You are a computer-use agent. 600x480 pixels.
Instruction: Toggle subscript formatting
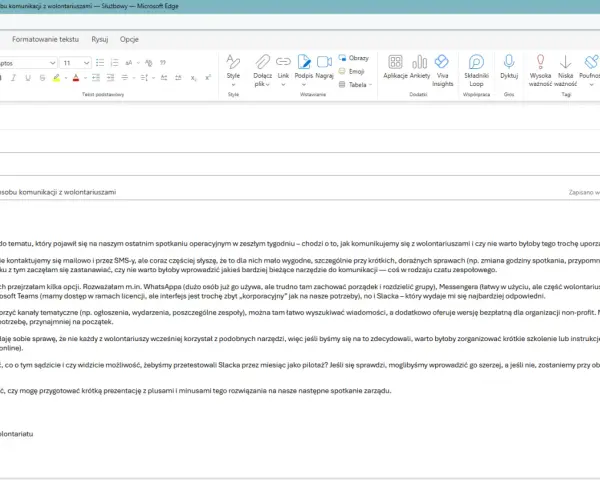click(x=194, y=78)
